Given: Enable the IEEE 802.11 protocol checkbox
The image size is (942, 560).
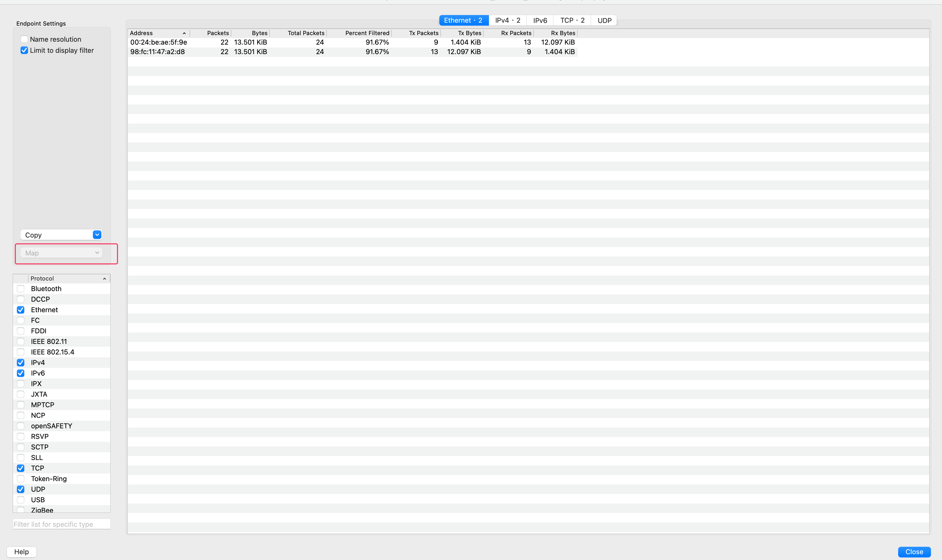Looking at the screenshot, I should 21,341.
